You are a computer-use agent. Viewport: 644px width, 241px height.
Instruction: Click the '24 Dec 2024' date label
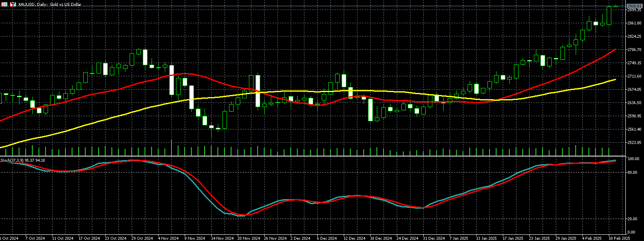click(x=408, y=239)
